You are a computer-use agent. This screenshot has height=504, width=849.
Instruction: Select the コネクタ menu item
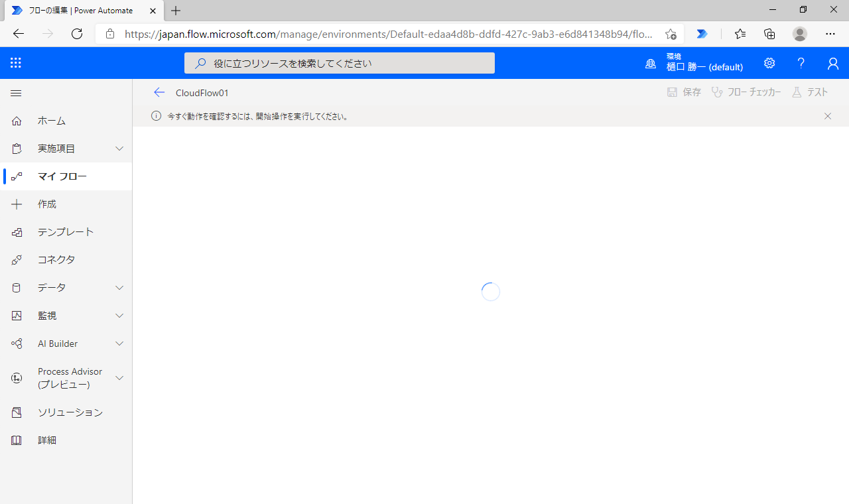click(x=66, y=260)
